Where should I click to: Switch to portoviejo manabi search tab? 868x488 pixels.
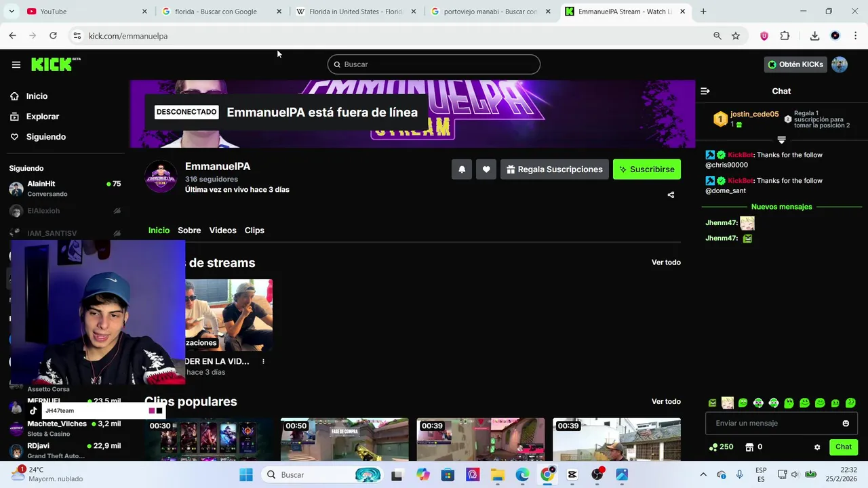pos(491,12)
